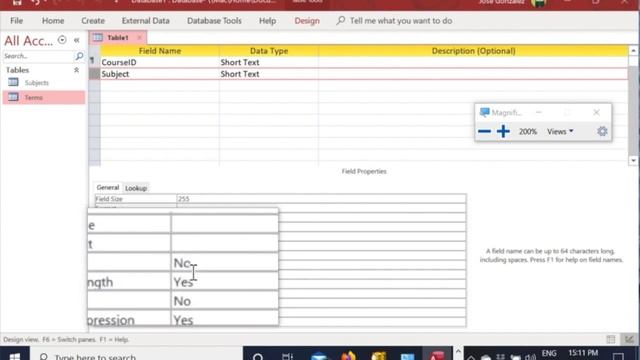Image resolution: width=640 pixels, height=360 pixels.
Task: Open the File menu
Action: 16,21
